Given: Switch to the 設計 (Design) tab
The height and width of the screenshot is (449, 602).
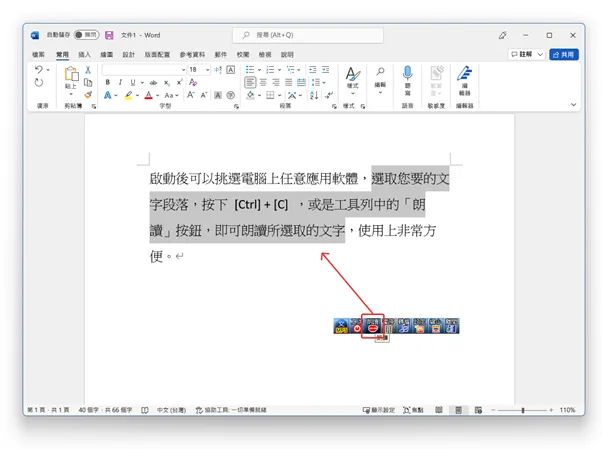Looking at the screenshot, I should pyautogui.click(x=129, y=55).
